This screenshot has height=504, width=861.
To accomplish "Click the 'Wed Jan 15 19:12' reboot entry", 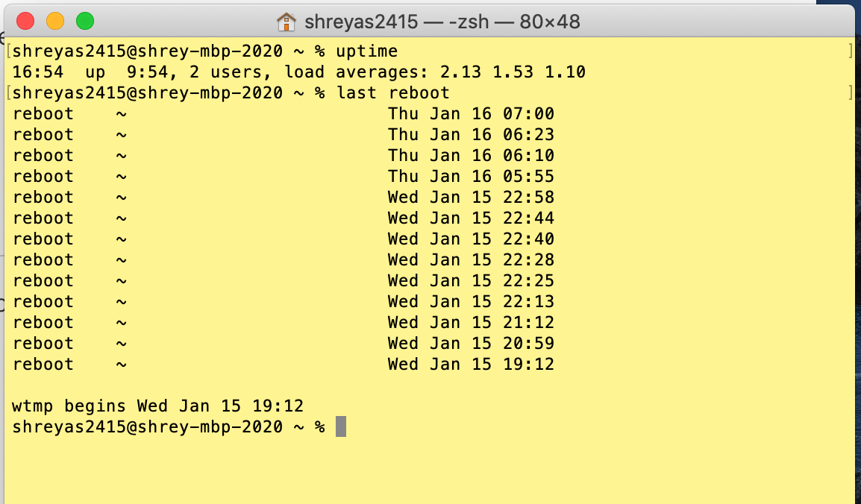I will tap(471, 365).
